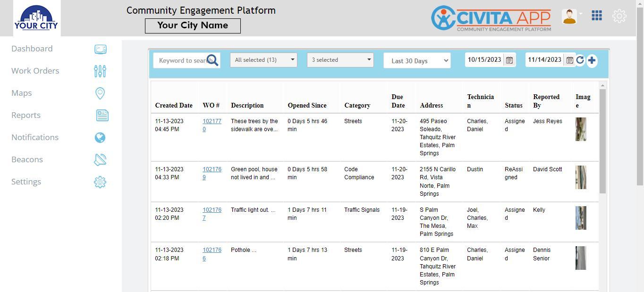Click the Address column header
This screenshot has height=292, width=644.
pos(432,105)
